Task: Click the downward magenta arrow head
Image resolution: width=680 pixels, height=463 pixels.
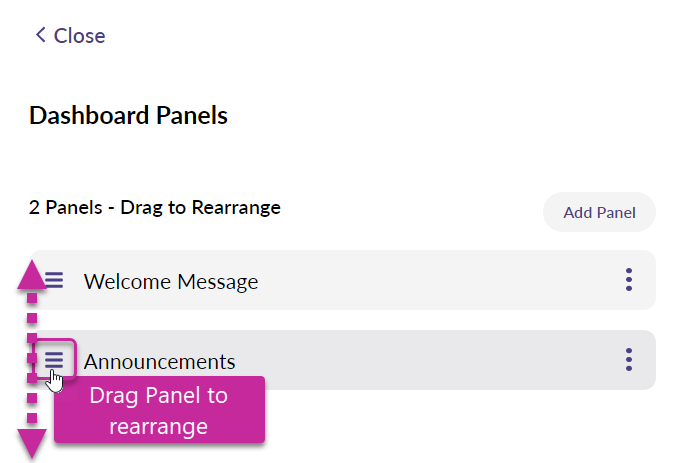Action: click(x=32, y=442)
